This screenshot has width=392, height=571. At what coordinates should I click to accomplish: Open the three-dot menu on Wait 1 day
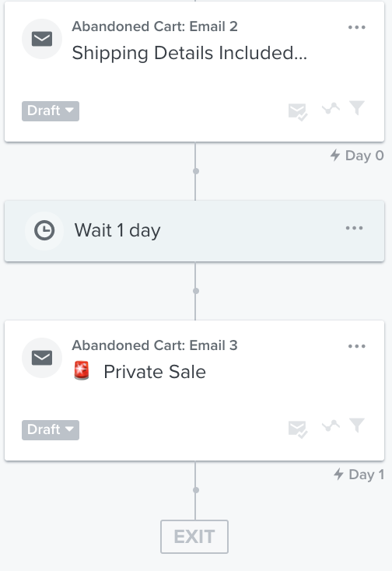pyautogui.click(x=354, y=228)
